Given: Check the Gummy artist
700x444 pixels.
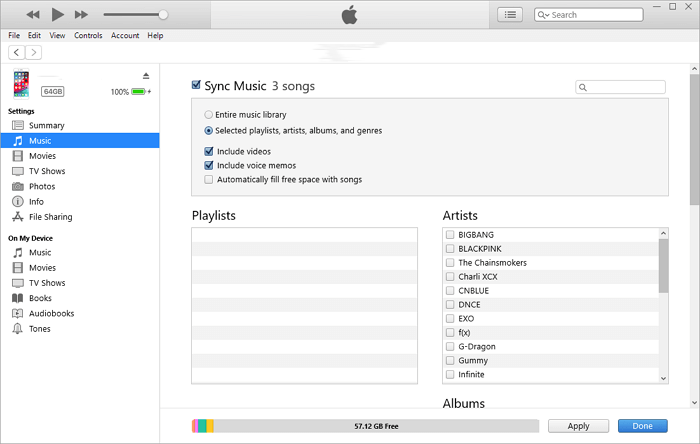Looking at the screenshot, I should (x=450, y=360).
